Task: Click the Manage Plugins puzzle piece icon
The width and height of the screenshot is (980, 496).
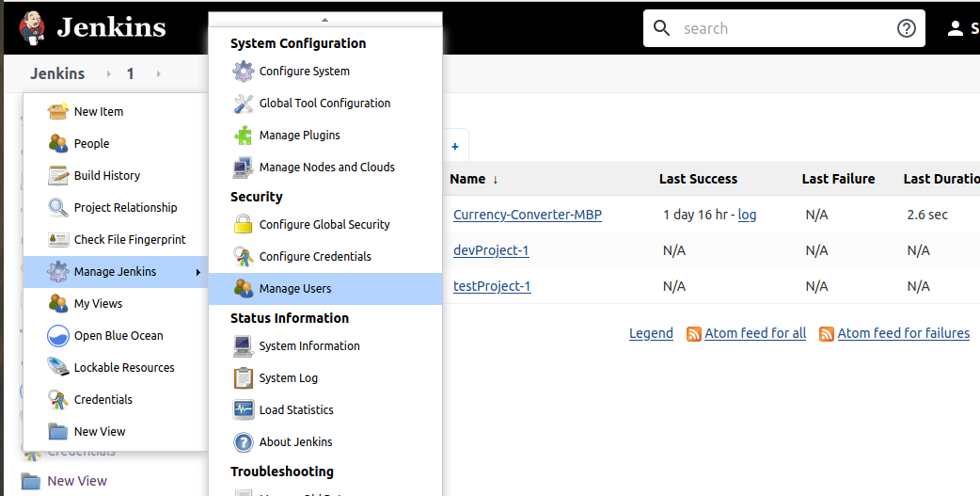Action: pos(244,136)
